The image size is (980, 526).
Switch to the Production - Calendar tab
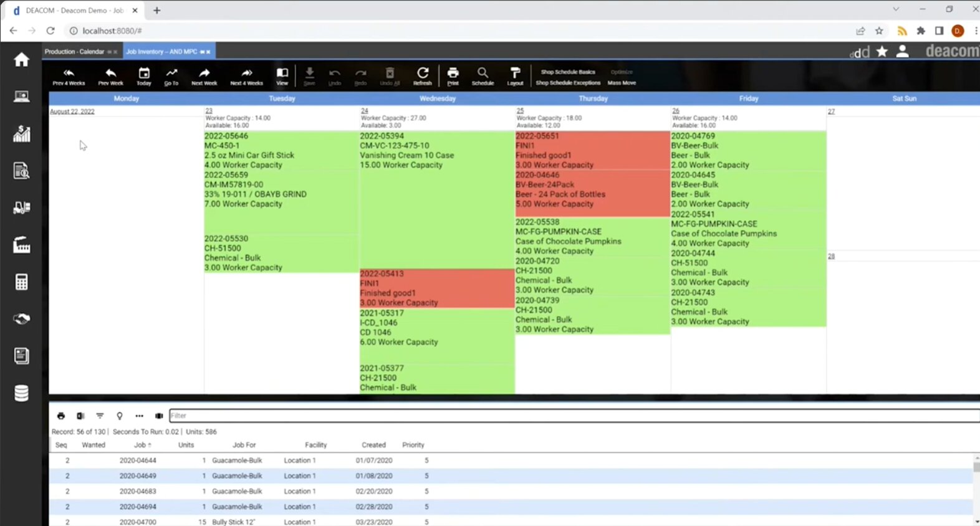[x=75, y=52]
